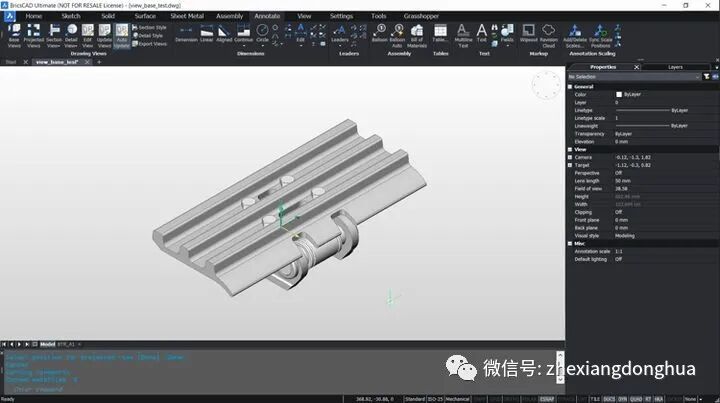Click the quick select filter icon
Screen dimensions: 720x403
click(x=707, y=77)
